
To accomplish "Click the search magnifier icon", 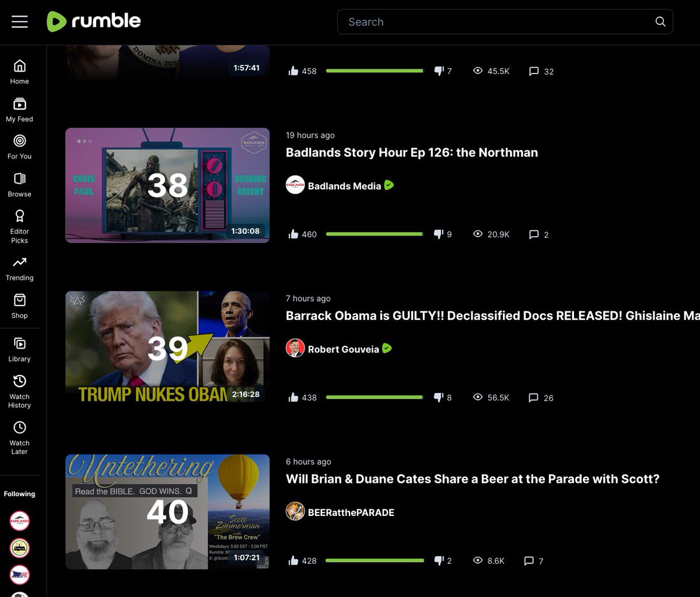I will pos(660,22).
